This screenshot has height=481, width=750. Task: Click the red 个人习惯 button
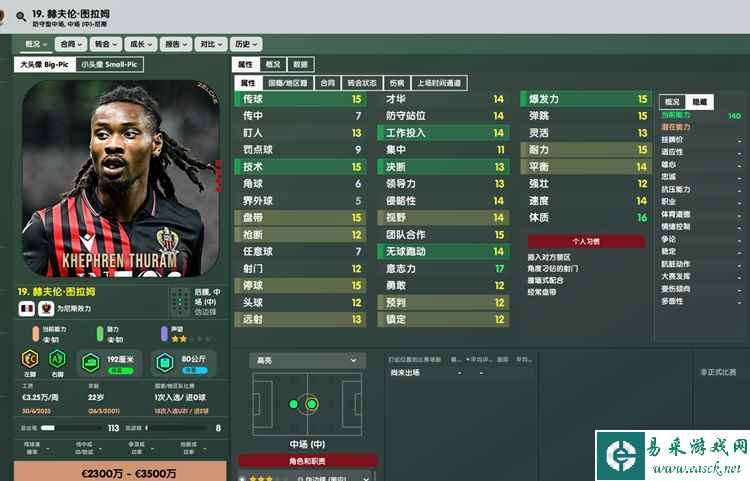(x=586, y=241)
